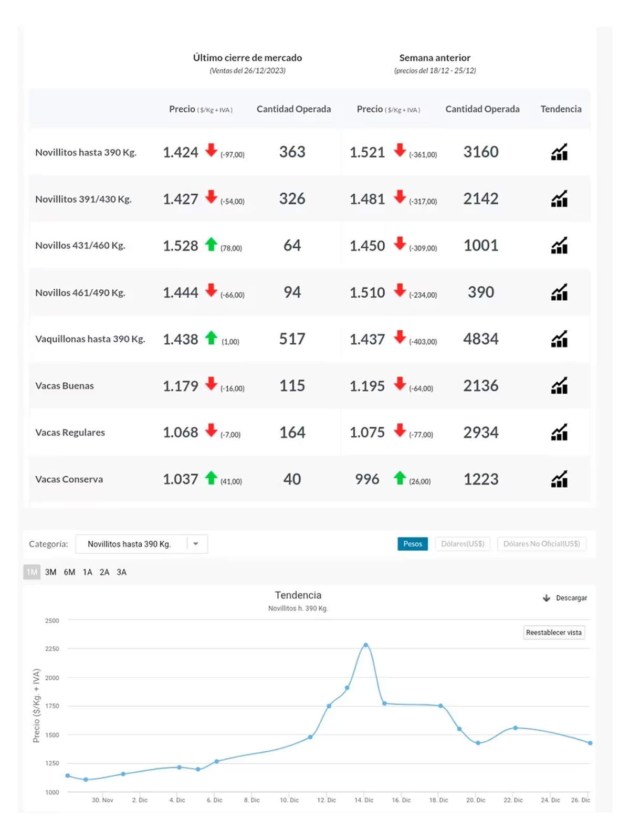The image size is (630, 840).
Task: Click the Categoría dropdown arrow
Action: (x=196, y=544)
